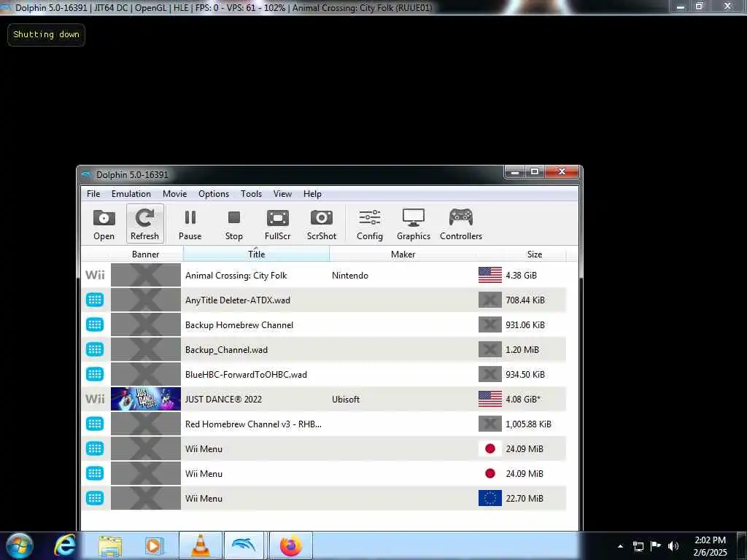
Task: Open the Config settings
Action: (x=370, y=224)
